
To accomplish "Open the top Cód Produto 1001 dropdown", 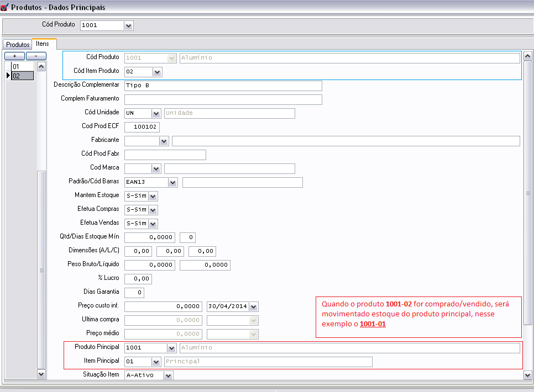I will tap(128, 25).
